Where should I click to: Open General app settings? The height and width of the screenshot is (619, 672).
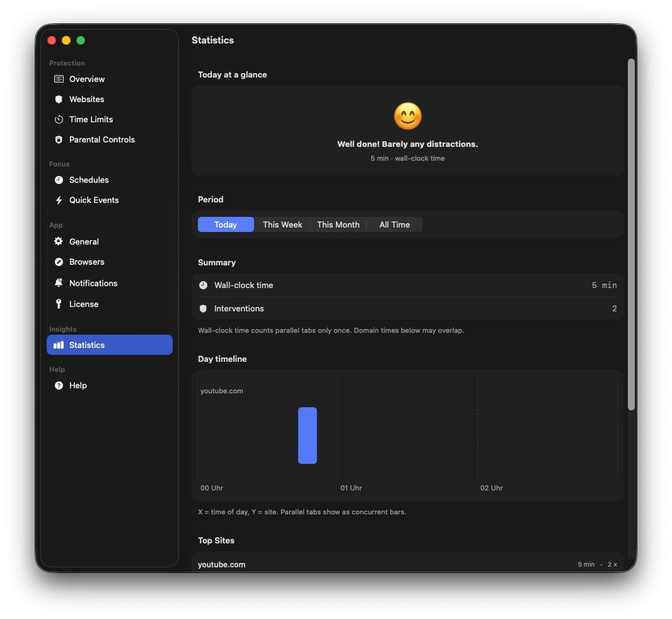tap(109, 241)
